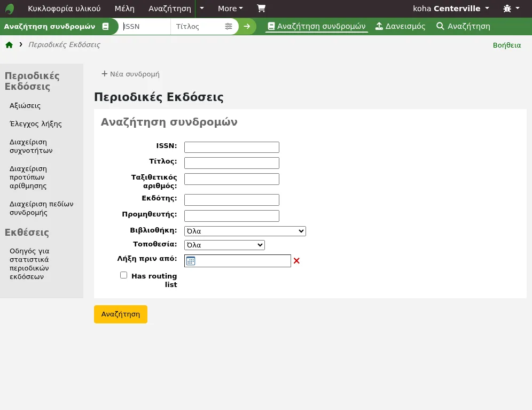Expand dropdown arrow next to Αναζήτηση menu

(x=202, y=9)
